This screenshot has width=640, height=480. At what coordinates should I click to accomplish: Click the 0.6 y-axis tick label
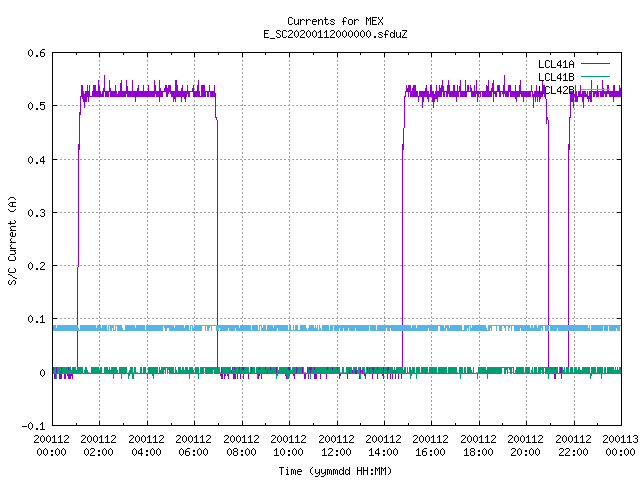coord(36,53)
